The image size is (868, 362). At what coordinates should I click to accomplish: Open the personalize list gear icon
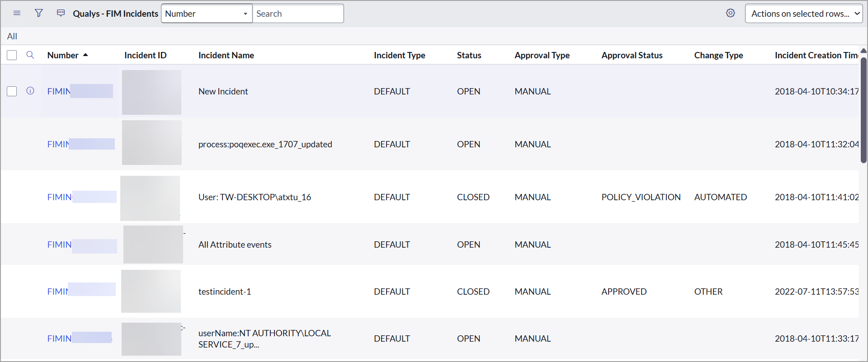(x=730, y=13)
